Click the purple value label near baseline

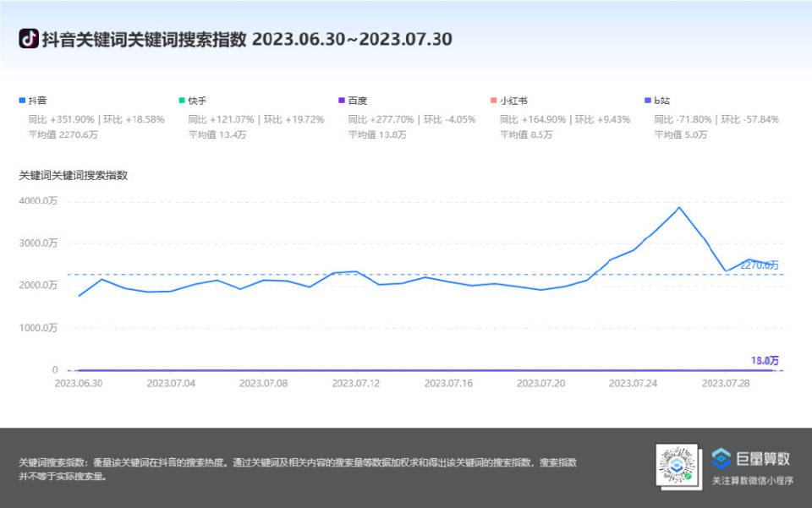(765, 361)
